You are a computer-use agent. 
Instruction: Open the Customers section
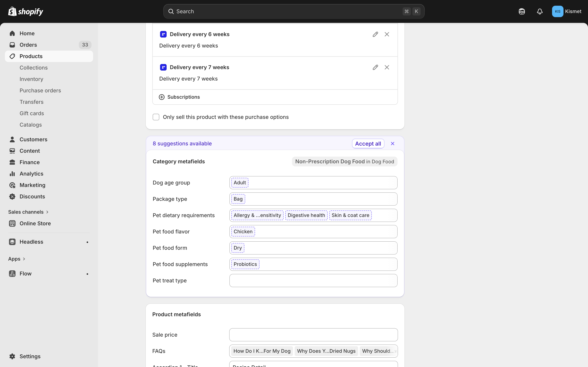(33, 139)
